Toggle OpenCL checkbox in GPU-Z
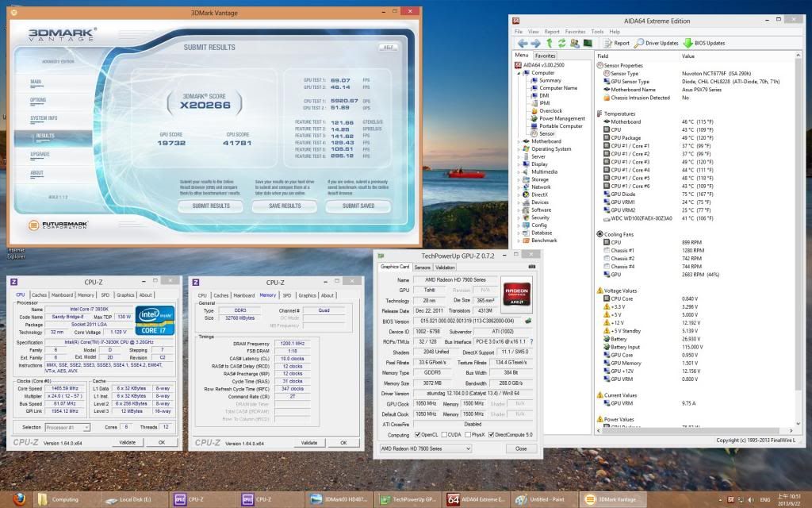Image resolution: width=812 pixels, height=508 pixels. coord(417,434)
